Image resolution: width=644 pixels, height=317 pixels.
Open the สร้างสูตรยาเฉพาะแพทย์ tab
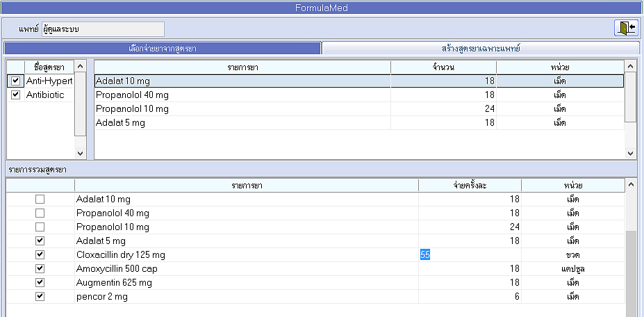[481, 48]
